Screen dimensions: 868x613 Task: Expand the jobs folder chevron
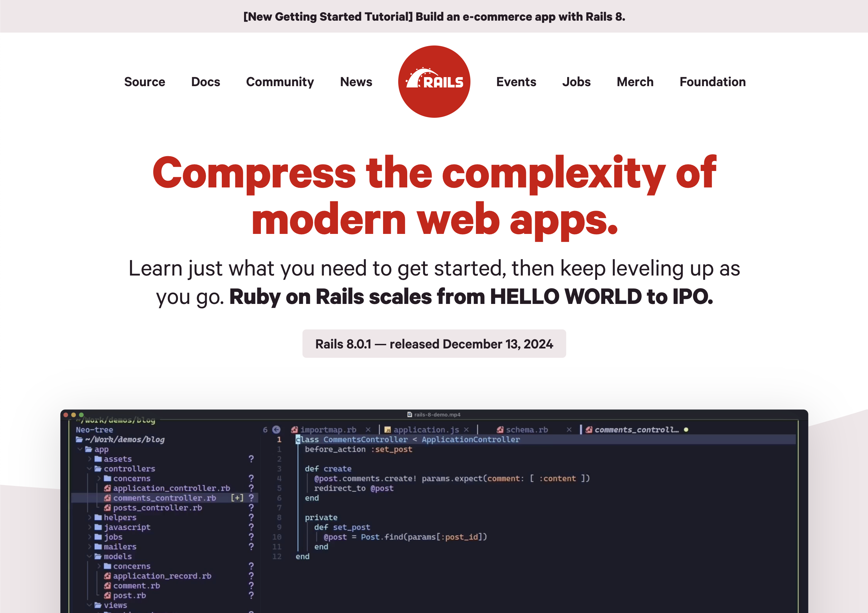tap(90, 537)
